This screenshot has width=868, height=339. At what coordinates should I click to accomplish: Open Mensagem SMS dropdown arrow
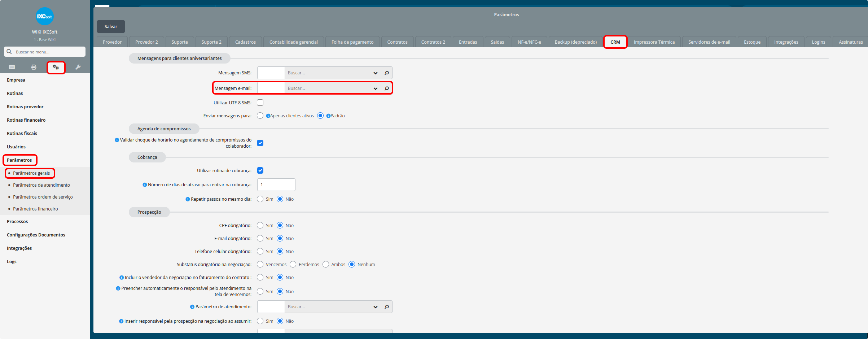(x=376, y=73)
